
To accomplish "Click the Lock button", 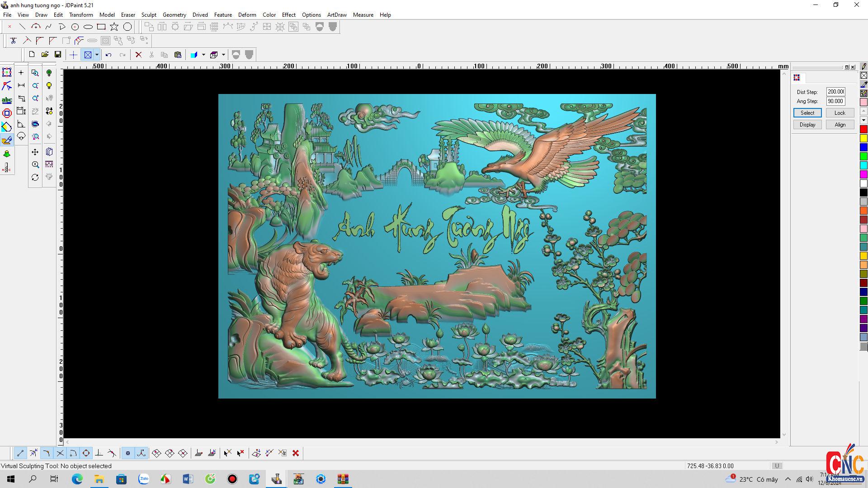I will click(840, 113).
